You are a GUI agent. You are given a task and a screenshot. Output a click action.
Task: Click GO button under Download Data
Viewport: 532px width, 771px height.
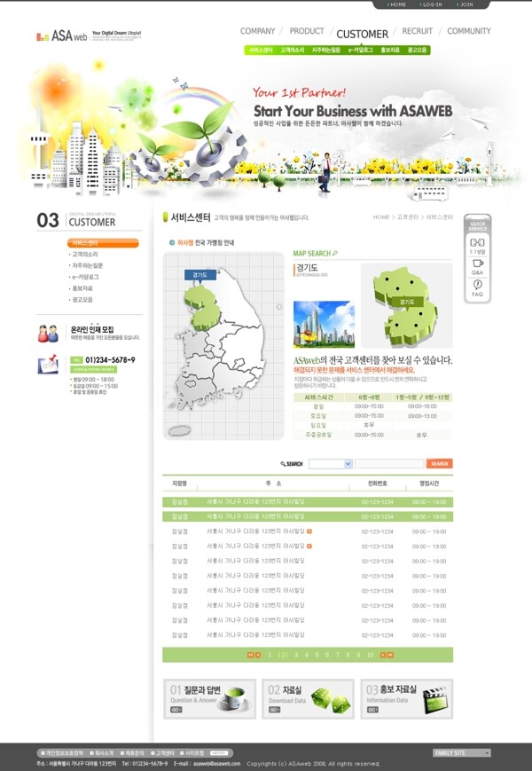pyautogui.click(x=275, y=710)
